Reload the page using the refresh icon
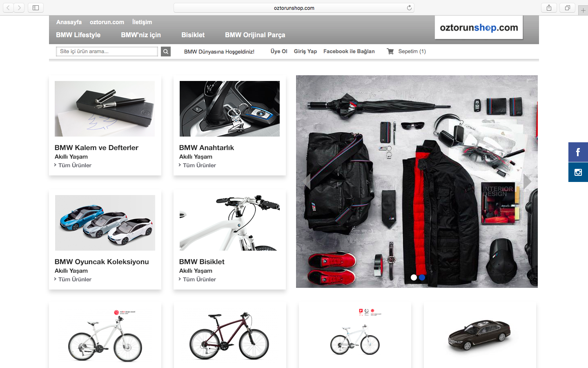The image size is (588, 368). click(409, 8)
